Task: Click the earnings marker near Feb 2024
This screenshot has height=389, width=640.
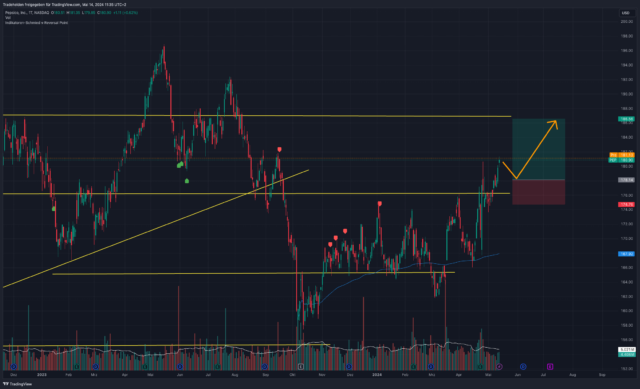Action: tap(413, 367)
